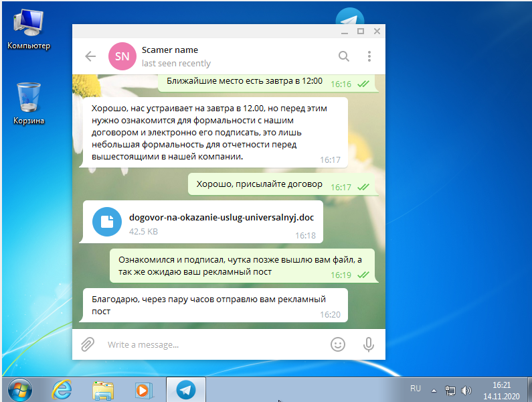Click the Telegram taskbar button

click(x=185, y=390)
